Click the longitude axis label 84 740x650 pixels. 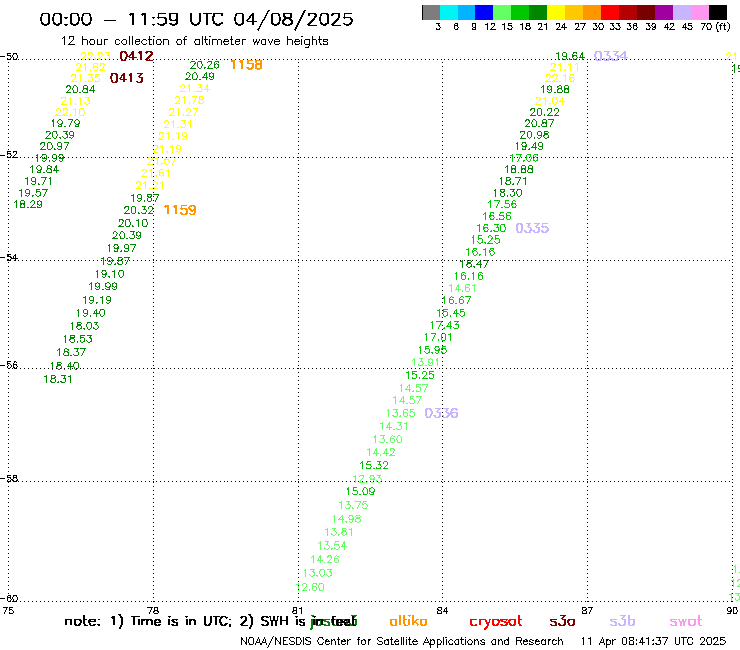pos(442,610)
